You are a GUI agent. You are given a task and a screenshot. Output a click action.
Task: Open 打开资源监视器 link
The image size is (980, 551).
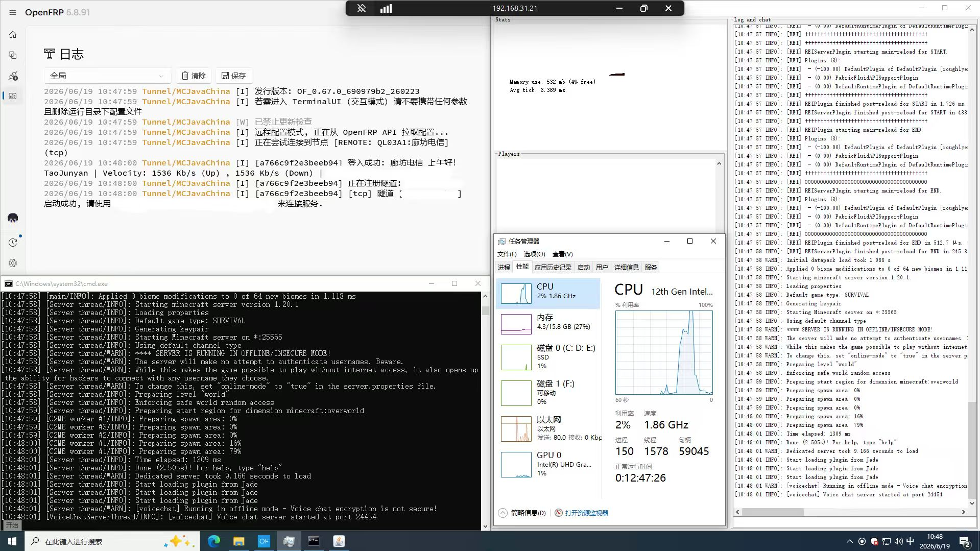pyautogui.click(x=586, y=513)
